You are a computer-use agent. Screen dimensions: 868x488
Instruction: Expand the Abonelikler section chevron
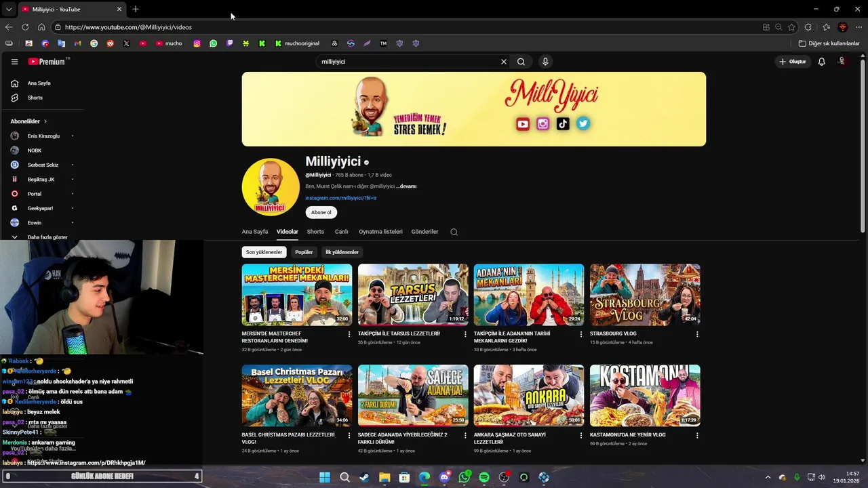tap(45, 121)
